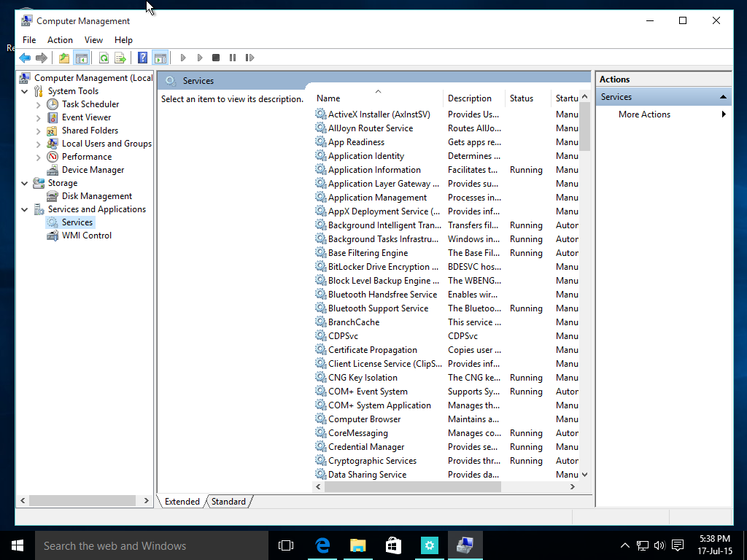Toggle the Show/Hide Action Pane button

coord(160,58)
